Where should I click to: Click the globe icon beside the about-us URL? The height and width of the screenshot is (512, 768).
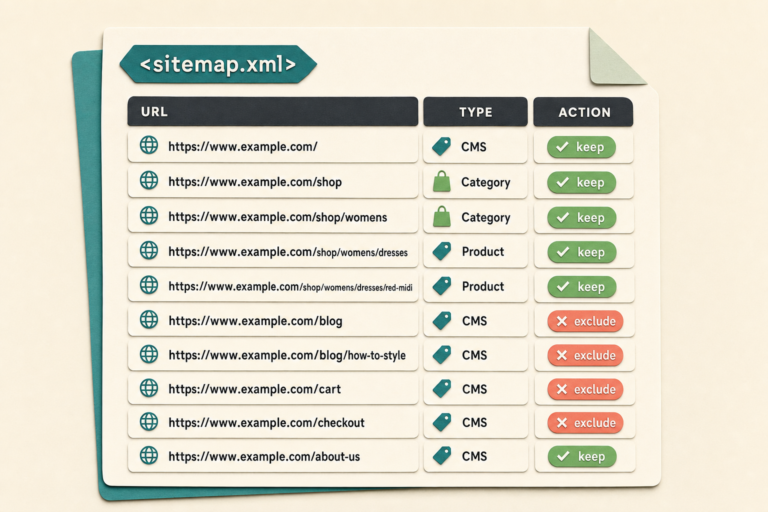click(x=149, y=455)
